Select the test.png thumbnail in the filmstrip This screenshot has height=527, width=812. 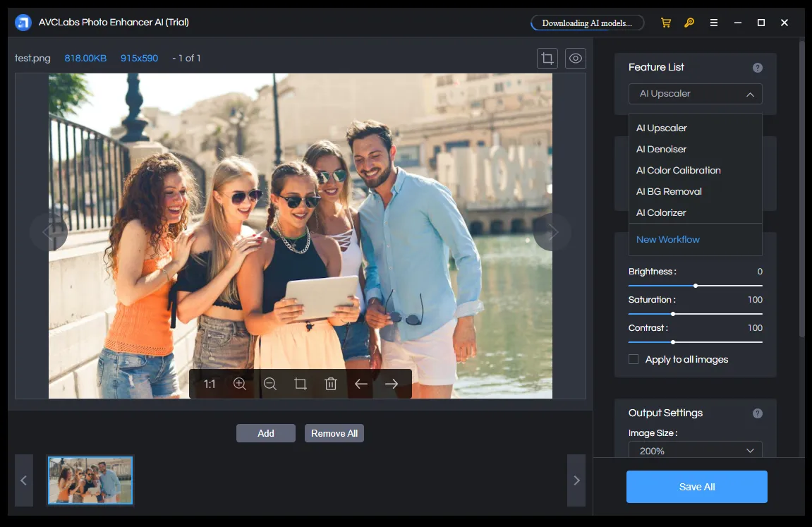(90, 480)
